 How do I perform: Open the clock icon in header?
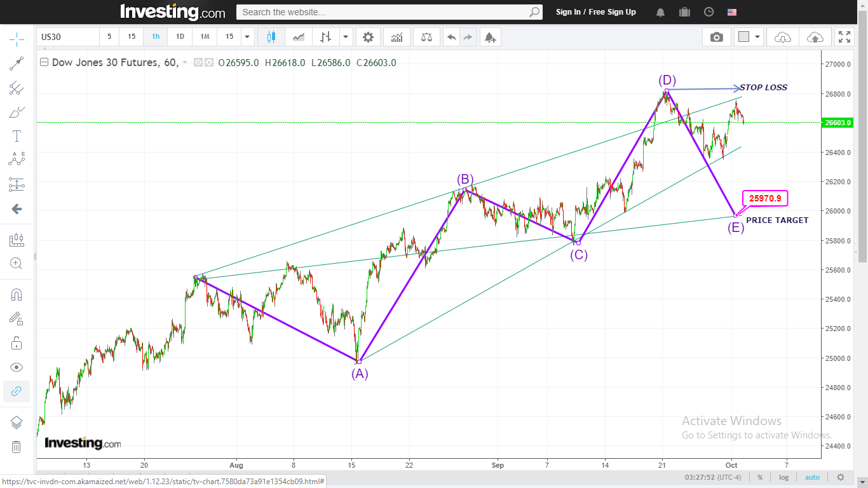(x=709, y=12)
